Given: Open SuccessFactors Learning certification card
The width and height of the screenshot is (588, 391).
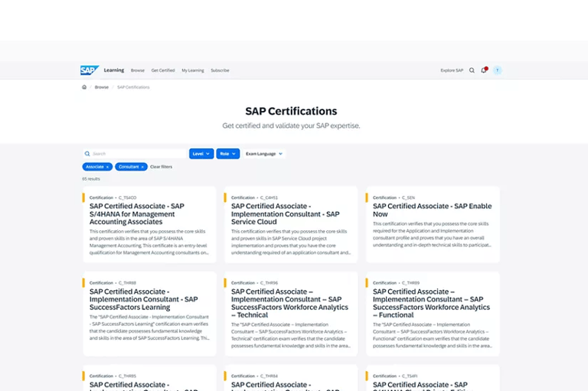Looking at the screenshot, I should coord(149,314).
